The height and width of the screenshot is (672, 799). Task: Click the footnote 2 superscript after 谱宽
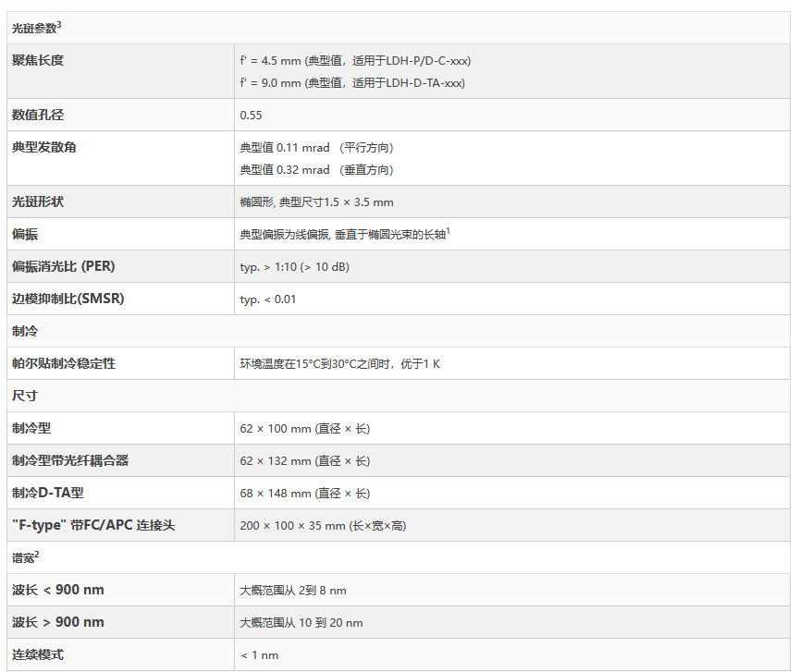pos(36,554)
